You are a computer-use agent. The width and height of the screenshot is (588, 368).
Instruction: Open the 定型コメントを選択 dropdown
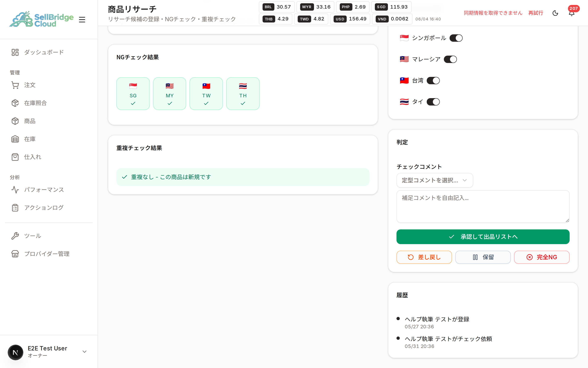pyautogui.click(x=435, y=180)
